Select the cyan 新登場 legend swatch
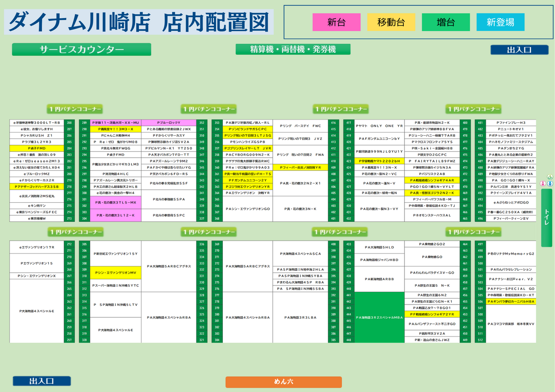Screen dimensions: 555x392 [500, 22]
